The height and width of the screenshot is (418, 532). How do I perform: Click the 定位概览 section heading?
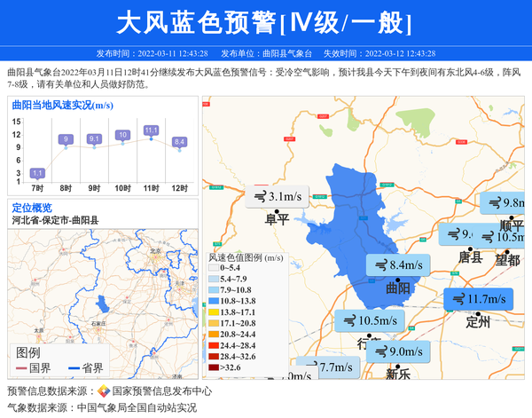click(x=32, y=208)
